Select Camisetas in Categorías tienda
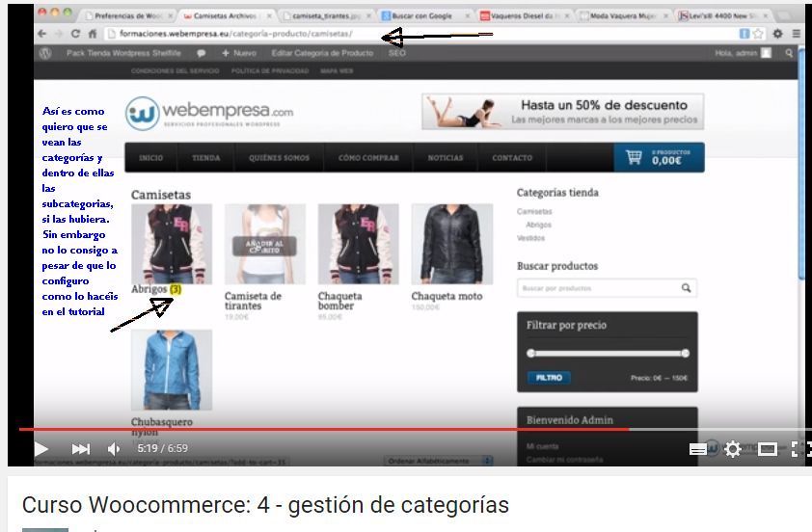 (534, 212)
